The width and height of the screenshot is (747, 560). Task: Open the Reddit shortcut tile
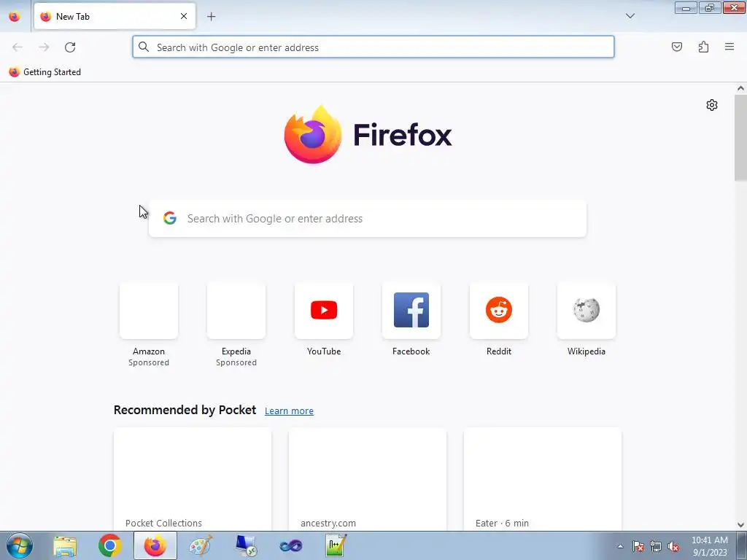499,319
